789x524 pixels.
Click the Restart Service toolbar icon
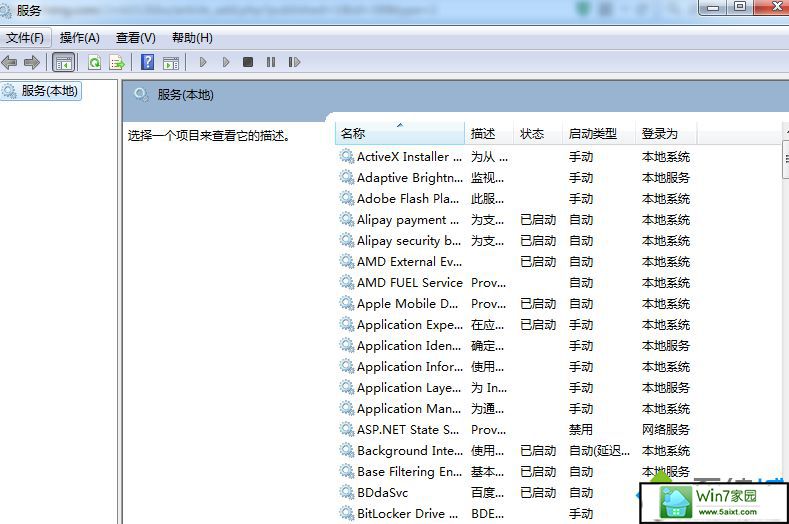coord(294,62)
